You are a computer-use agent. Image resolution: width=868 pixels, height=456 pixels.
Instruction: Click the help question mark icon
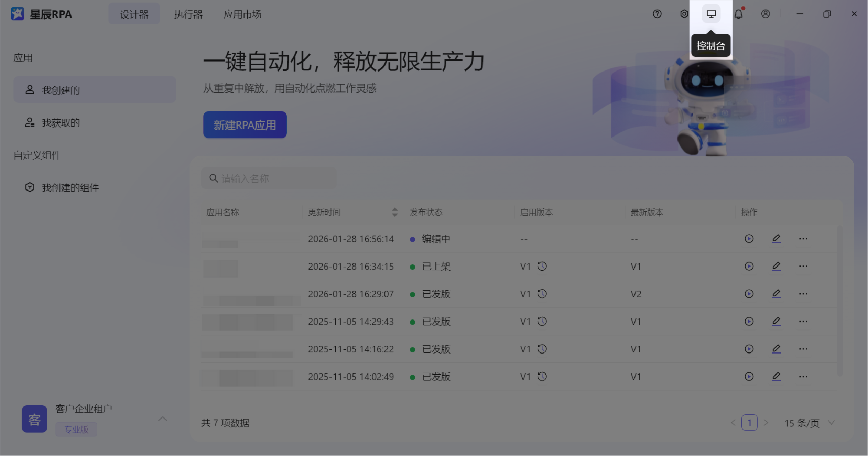click(x=657, y=14)
